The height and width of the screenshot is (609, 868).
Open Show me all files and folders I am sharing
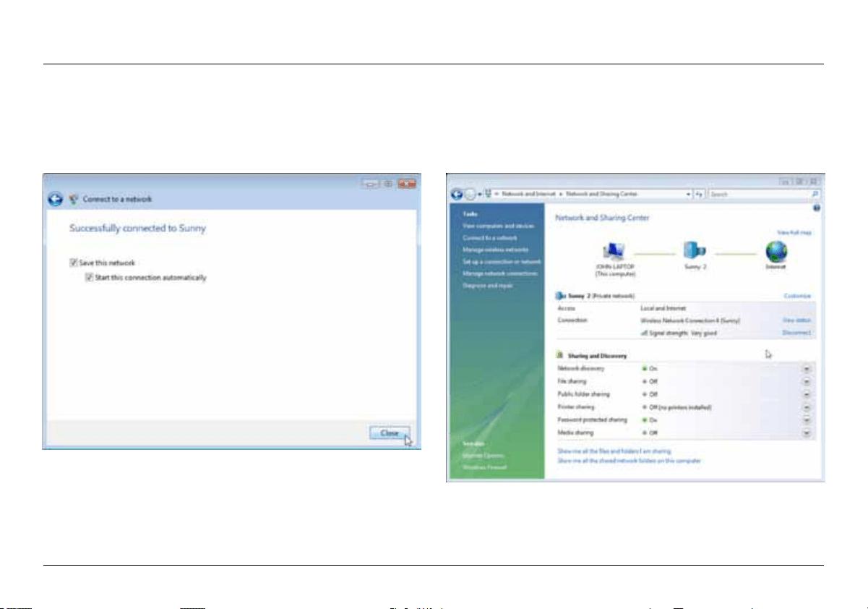point(614,451)
